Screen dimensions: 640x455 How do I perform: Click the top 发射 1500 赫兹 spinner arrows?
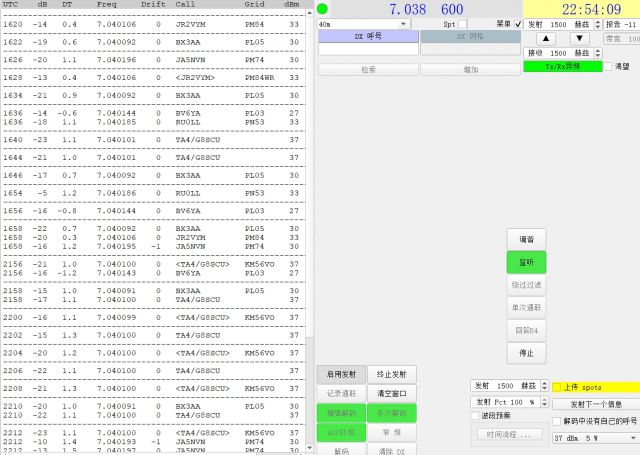pos(598,23)
